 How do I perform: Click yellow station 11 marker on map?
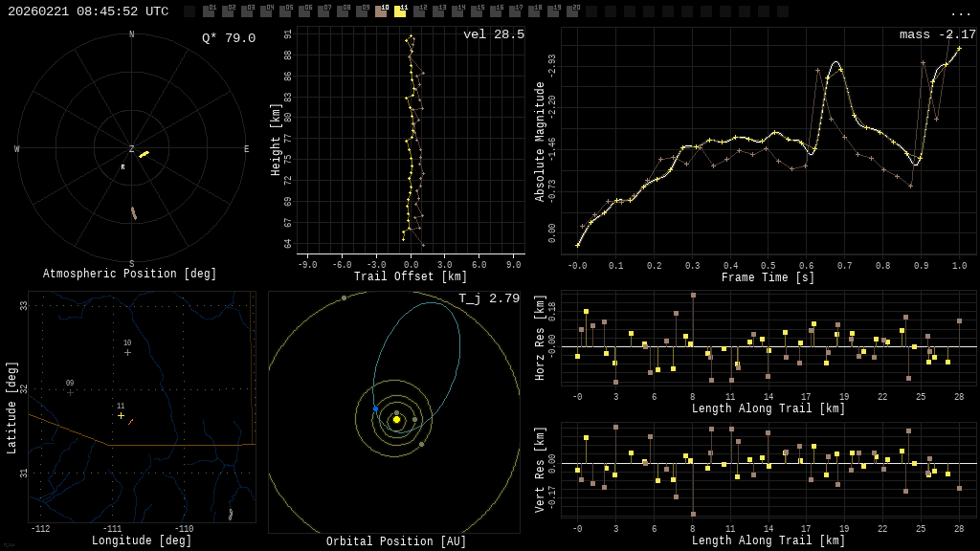pyautogui.click(x=121, y=415)
